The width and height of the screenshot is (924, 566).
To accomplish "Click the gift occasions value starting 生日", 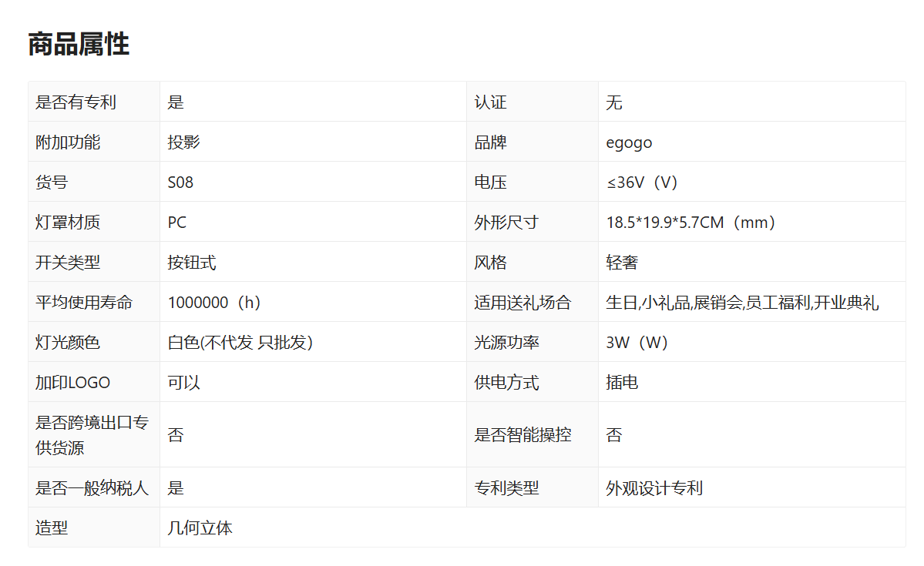I will [742, 303].
